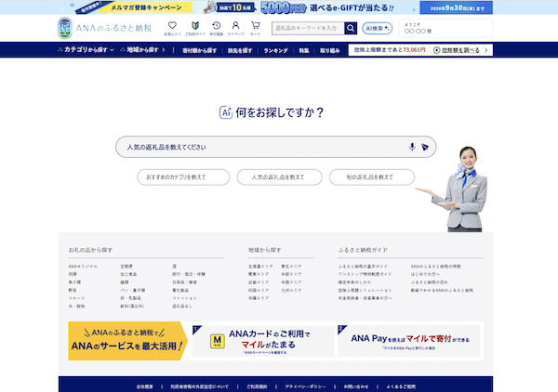Select 旬の返礼品を教えて suggestion

click(x=372, y=177)
